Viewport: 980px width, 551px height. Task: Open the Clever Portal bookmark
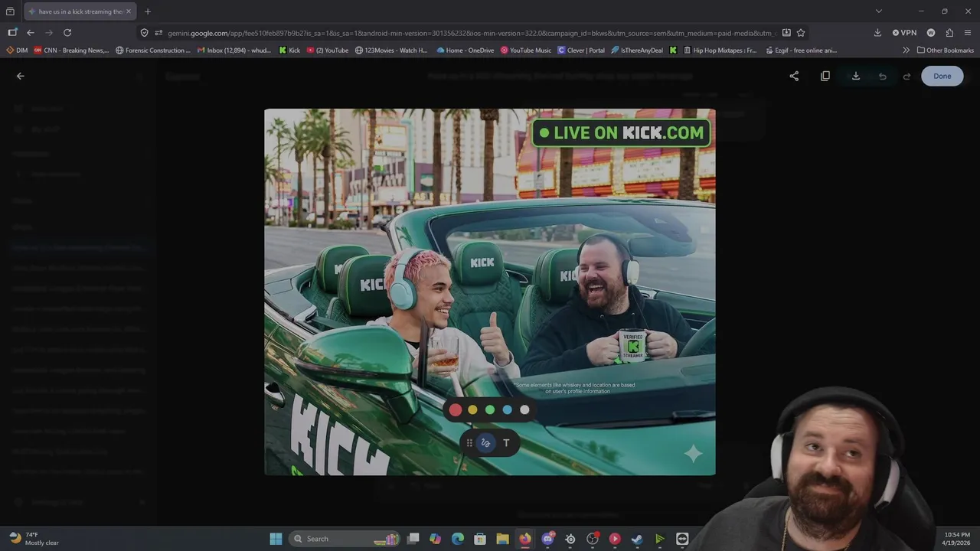(x=581, y=51)
